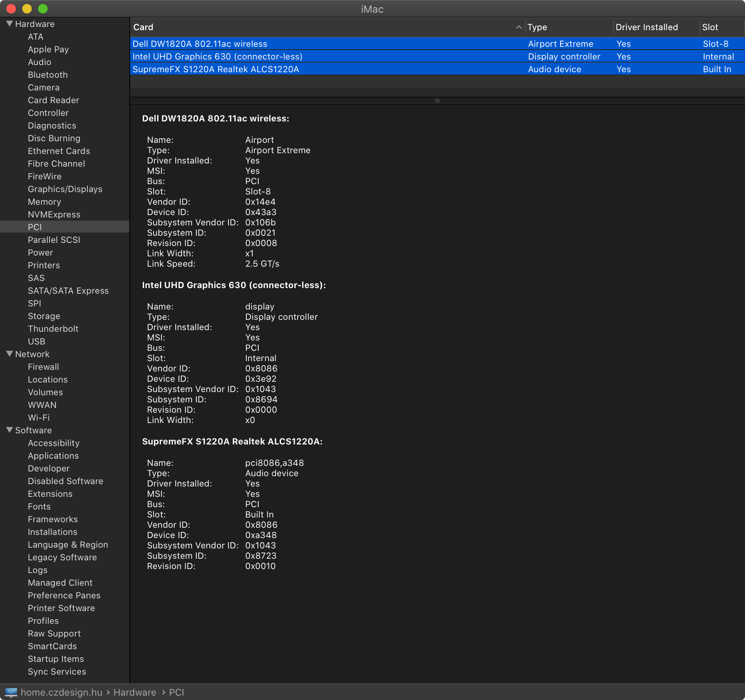Open Applications under Software

(x=53, y=456)
